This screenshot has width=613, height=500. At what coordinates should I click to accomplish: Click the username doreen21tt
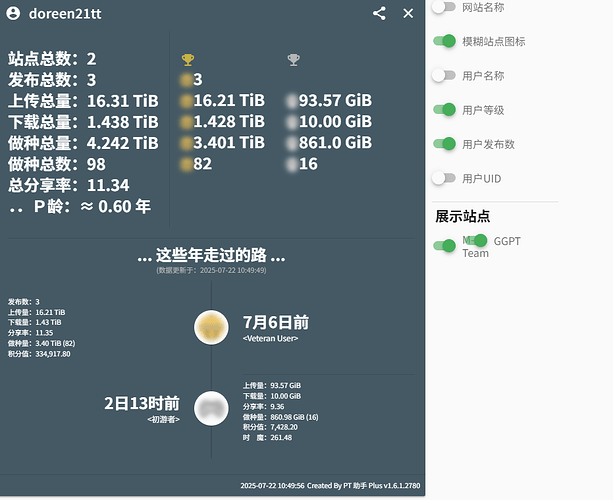point(65,14)
